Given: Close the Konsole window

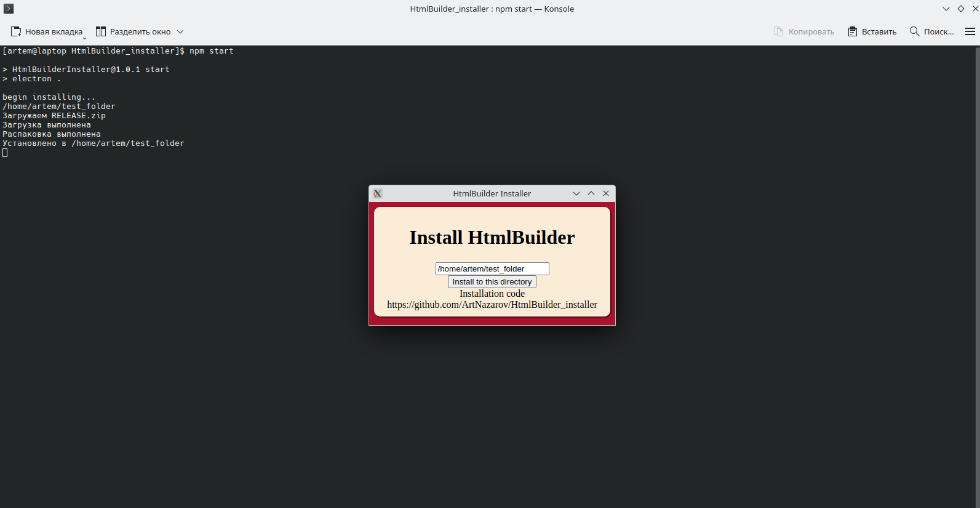Looking at the screenshot, I should pos(975,9).
